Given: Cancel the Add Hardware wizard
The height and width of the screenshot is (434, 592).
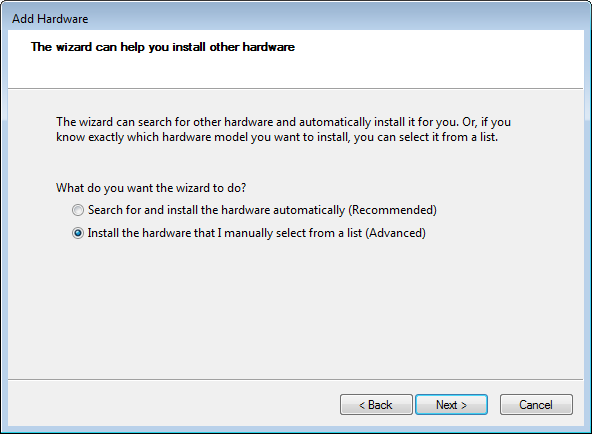Looking at the screenshot, I should (536, 405).
